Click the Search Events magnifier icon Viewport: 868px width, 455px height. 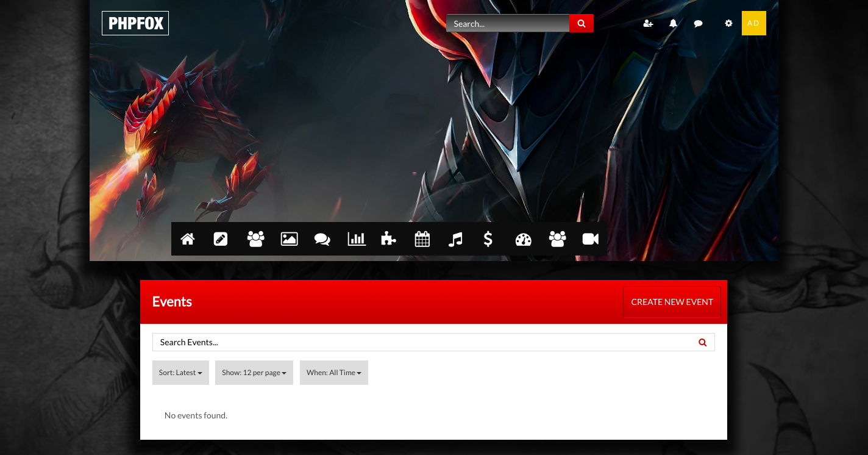pos(703,342)
